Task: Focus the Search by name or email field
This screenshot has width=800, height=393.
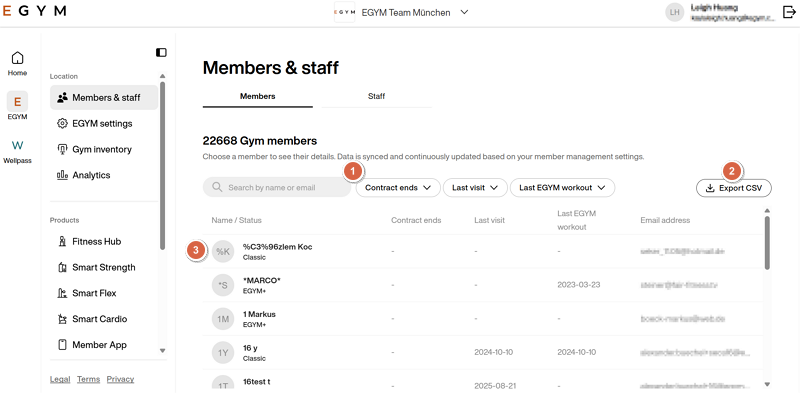Action: [x=277, y=187]
